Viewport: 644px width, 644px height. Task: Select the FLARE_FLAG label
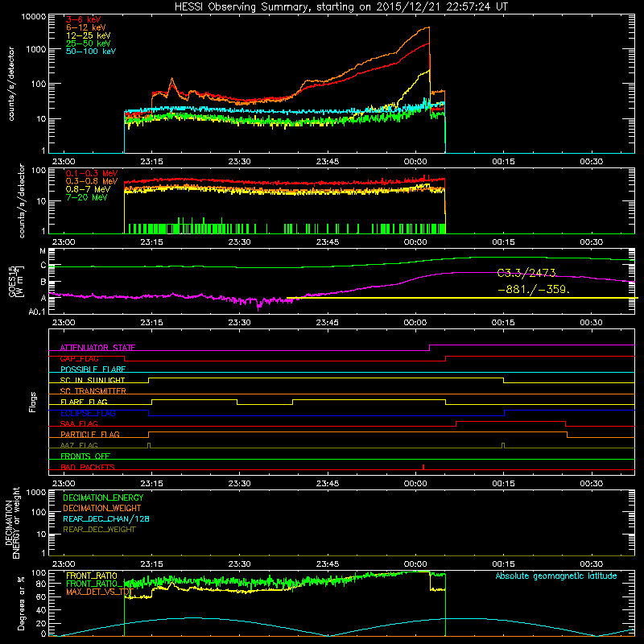84,402
